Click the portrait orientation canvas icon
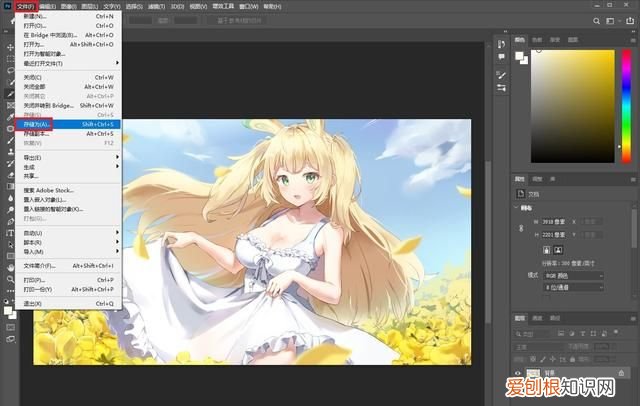Screen dimensions: 640x406 pos(547,248)
